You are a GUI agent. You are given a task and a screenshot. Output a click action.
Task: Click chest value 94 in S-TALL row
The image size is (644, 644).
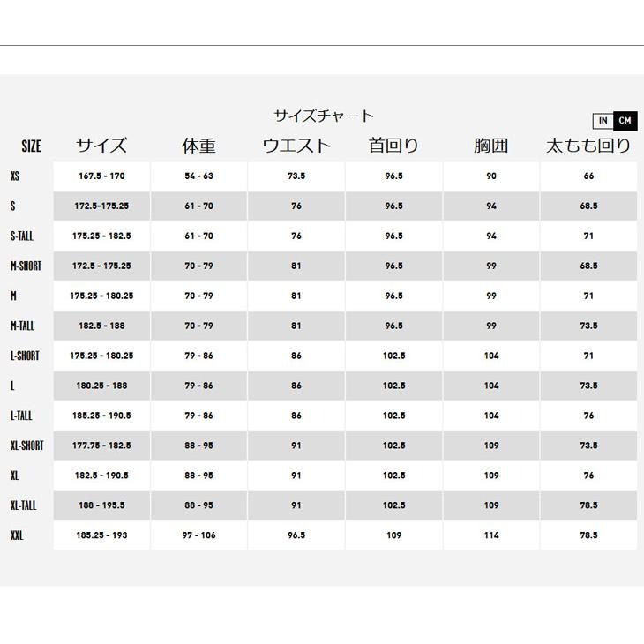(x=491, y=236)
